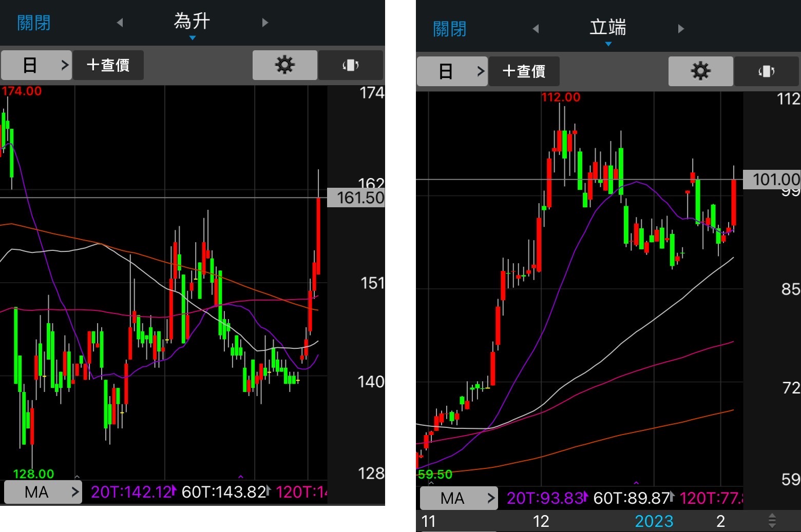The width and height of the screenshot is (801, 532).
Task: Tap +查價 in the 立端 chart
Action: [x=524, y=71]
